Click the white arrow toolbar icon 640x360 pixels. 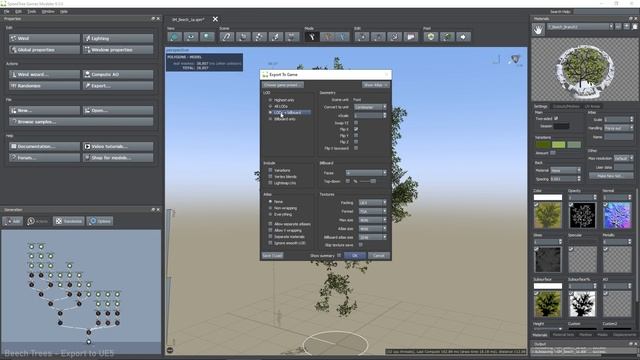(x=463, y=37)
